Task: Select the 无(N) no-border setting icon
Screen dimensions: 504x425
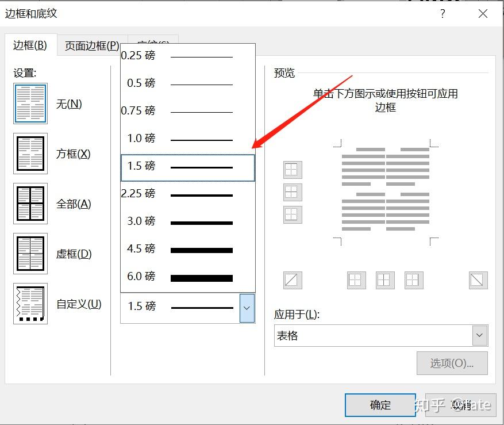Action: coord(30,104)
